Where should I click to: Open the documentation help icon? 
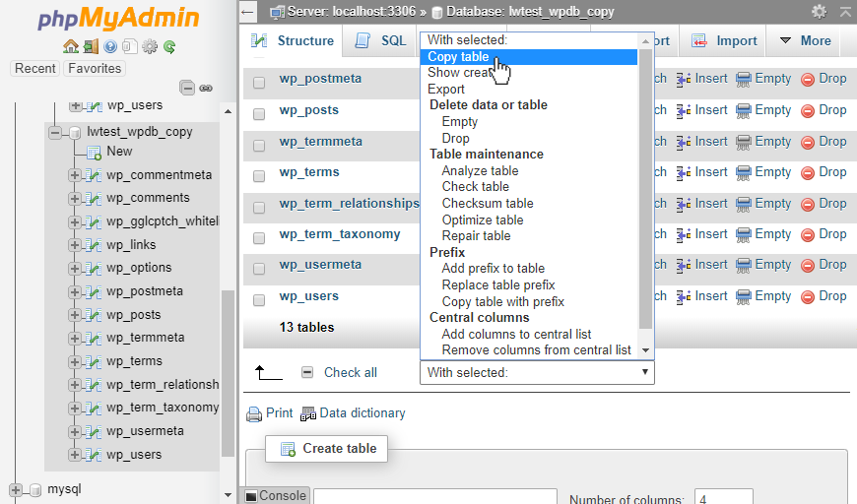click(x=110, y=47)
